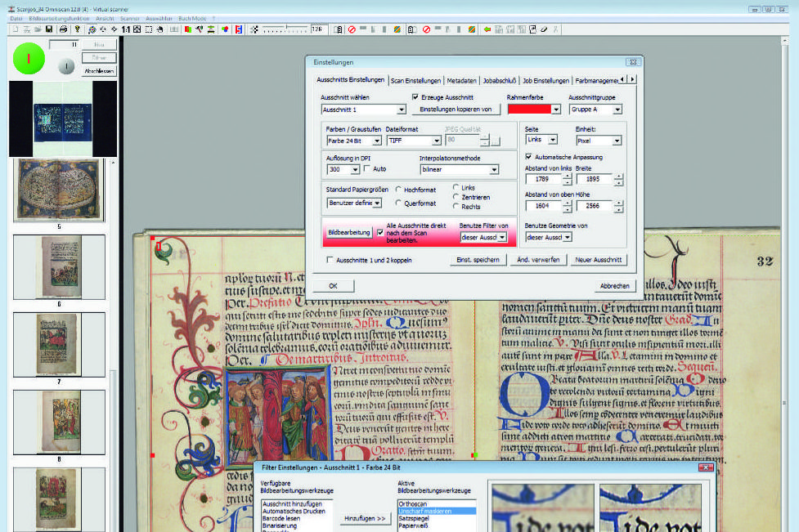The height and width of the screenshot is (532, 799).
Task: Toggle Automatische Anpassung checkbox
Action: point(528,157)
